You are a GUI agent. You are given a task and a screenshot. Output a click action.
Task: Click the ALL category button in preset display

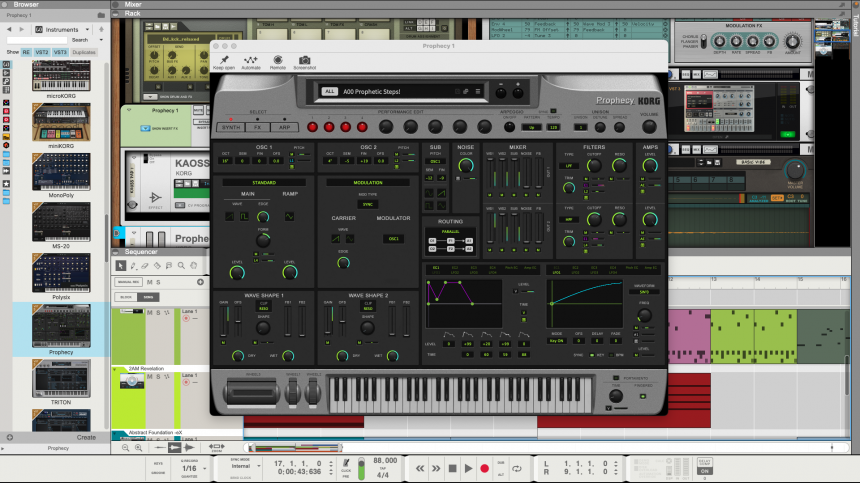(329, 92)
